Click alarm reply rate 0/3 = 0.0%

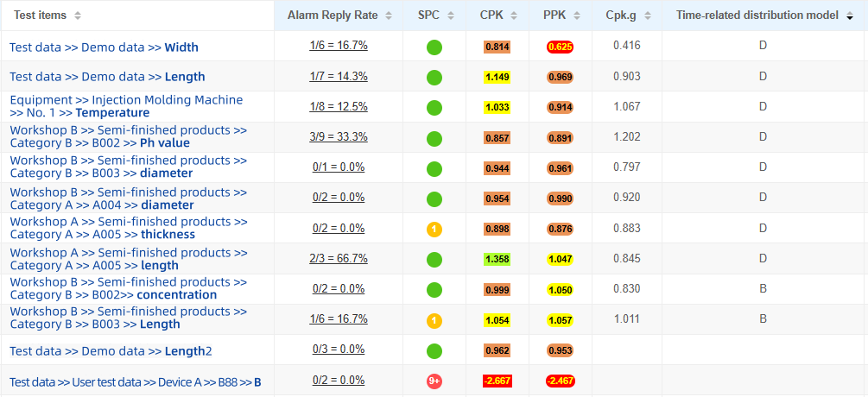339,350
